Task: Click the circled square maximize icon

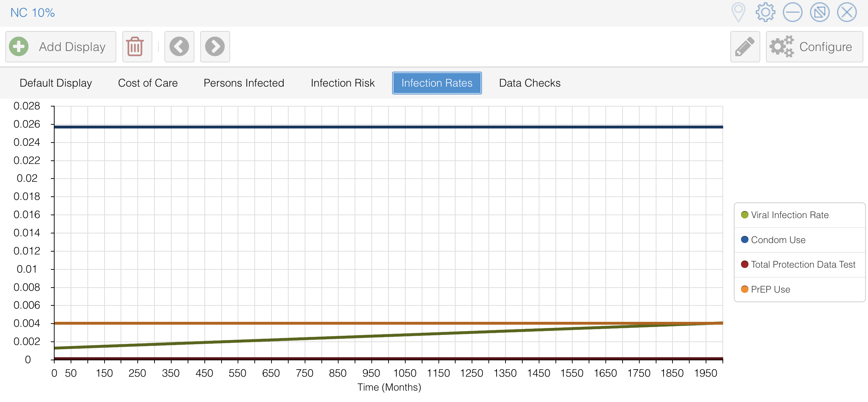Action: [819, 12]
